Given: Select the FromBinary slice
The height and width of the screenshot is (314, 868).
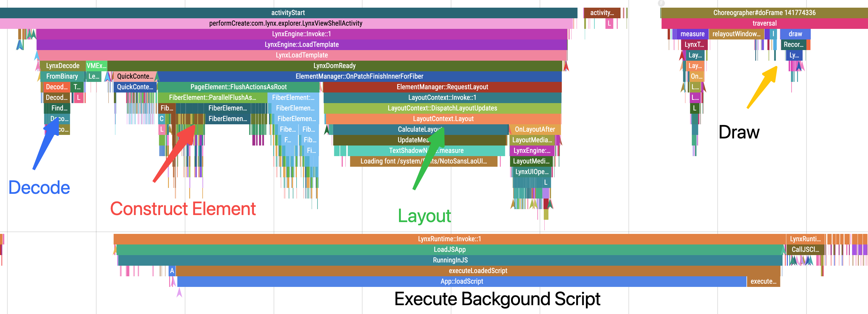Looking at the screenshot, I should (62, 76).
